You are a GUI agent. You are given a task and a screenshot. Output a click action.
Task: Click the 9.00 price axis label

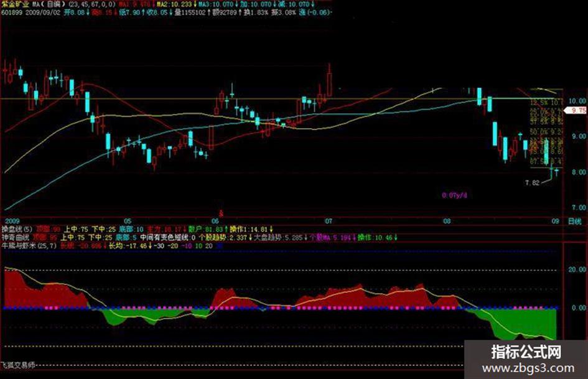click(578, 136)
